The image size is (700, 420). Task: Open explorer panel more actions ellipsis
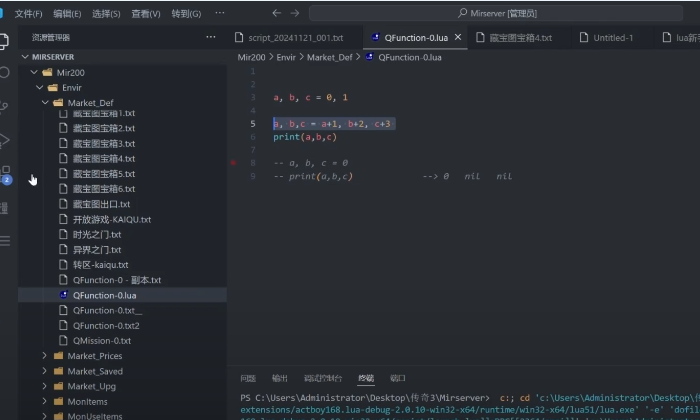pyautogui.click(x=210, y=37)
